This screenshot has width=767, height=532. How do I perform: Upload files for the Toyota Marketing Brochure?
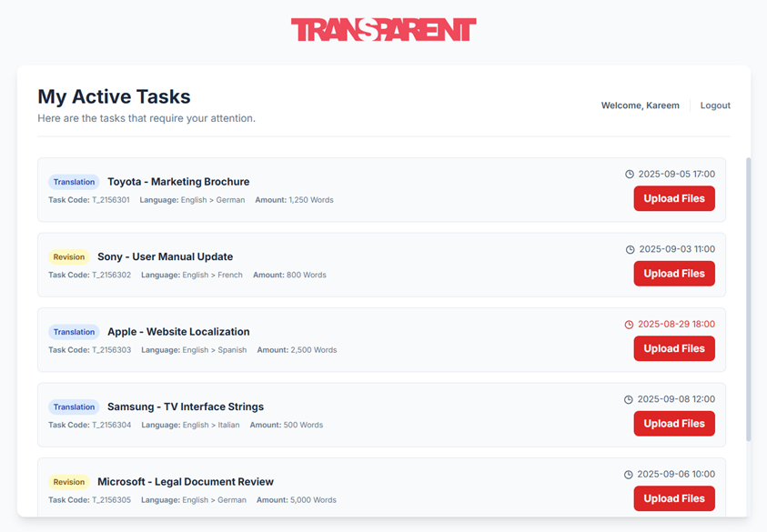674,198
